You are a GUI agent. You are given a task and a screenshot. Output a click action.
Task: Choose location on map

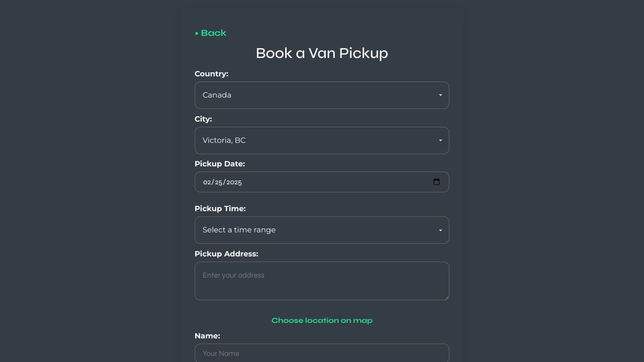322,321
